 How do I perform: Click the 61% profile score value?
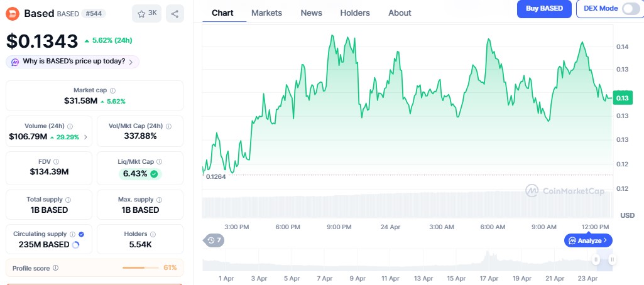click(170, 268)
